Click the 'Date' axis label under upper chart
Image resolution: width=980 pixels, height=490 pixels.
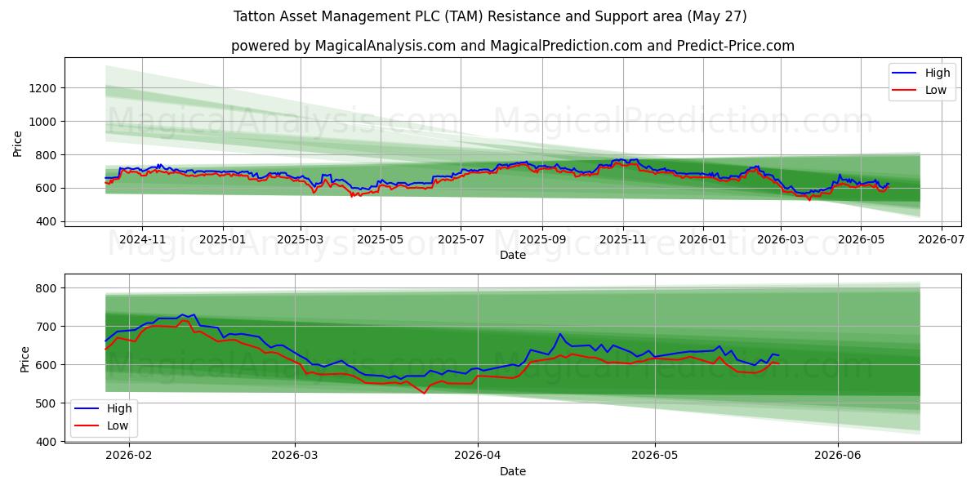pos(513,256)
